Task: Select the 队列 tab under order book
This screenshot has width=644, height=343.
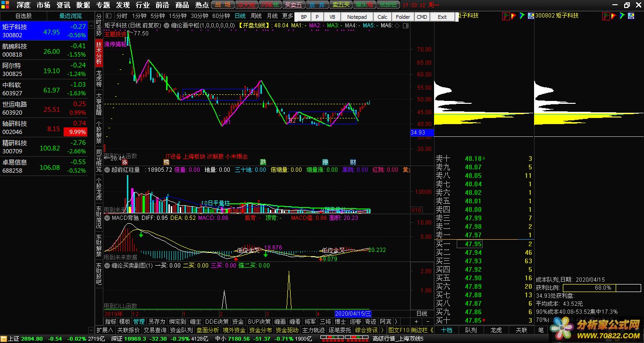Action: pos(471,330)
